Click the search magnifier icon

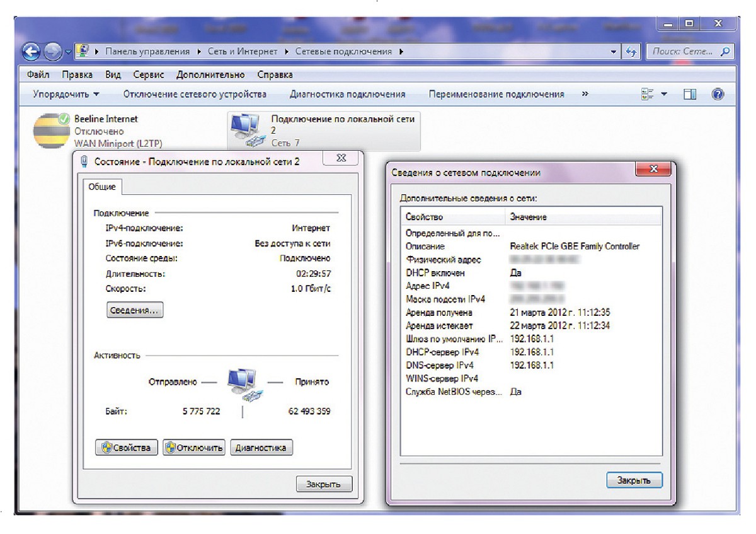726,52
